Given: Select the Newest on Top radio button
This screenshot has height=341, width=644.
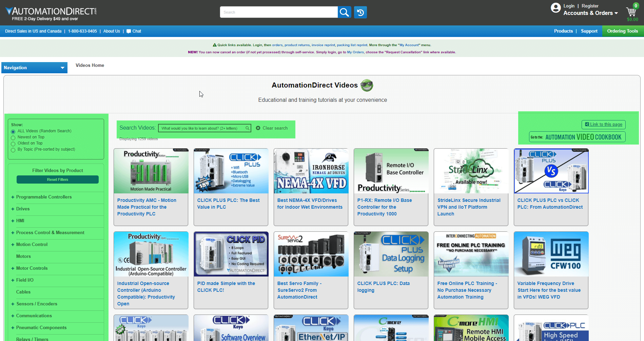Looking at the screenshot, I should tap(13, 137).
